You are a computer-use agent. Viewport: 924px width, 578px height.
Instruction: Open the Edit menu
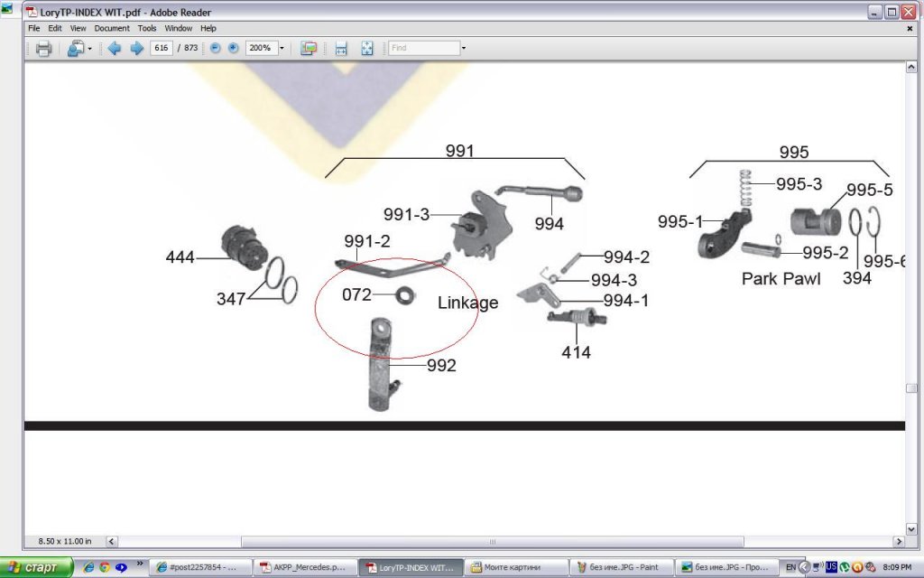point(55,28)
